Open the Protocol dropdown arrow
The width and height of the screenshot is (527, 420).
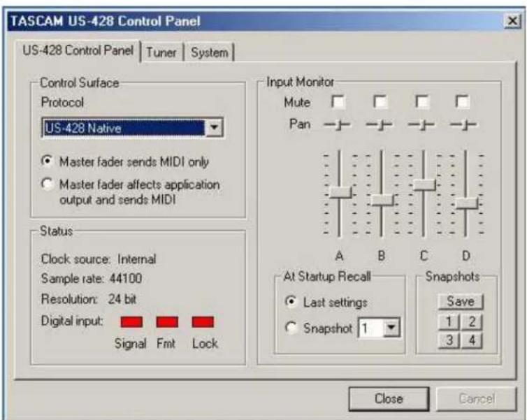click(x=214, y=128)
